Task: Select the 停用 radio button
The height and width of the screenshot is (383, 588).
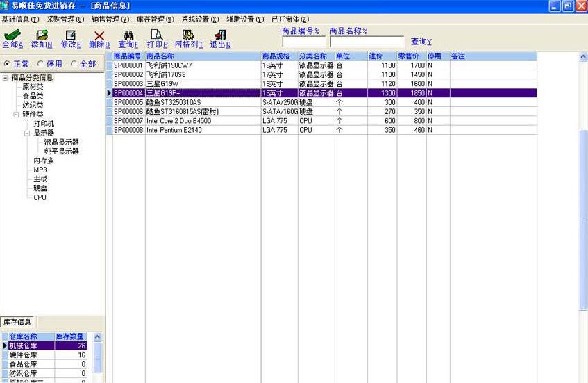Action: tap(40, 64)
